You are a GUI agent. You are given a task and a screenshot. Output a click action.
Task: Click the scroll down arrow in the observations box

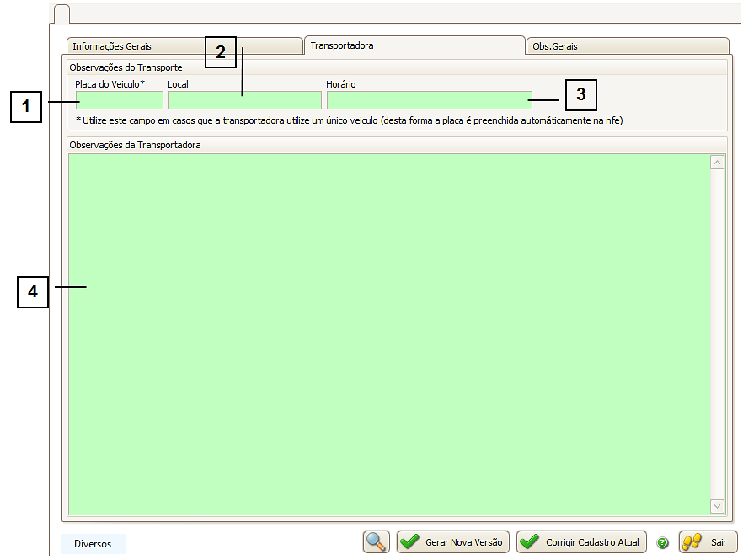[x=718, y=506]
